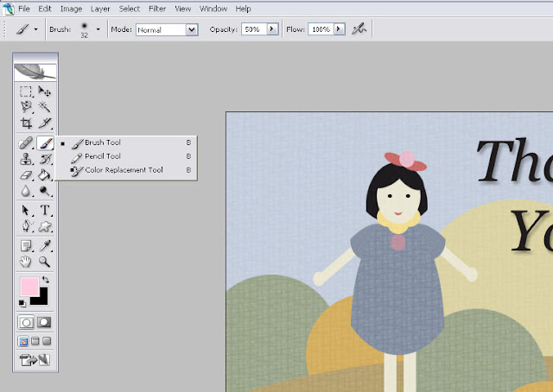Click the Opacity 50% input field
Screen dimensions: 553x392
pos(254,29)
